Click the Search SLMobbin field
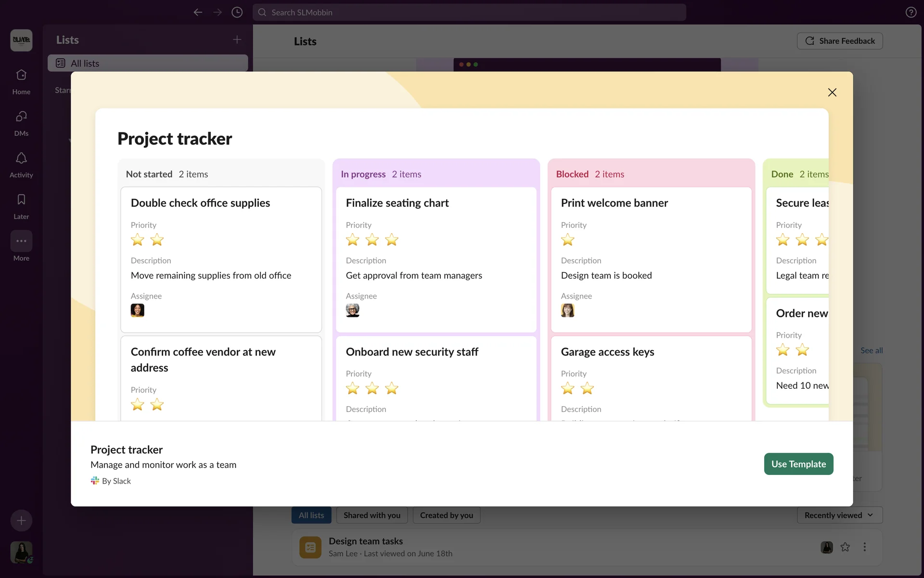This screenshot has height=578, width=924. click(x=469, y=13)
